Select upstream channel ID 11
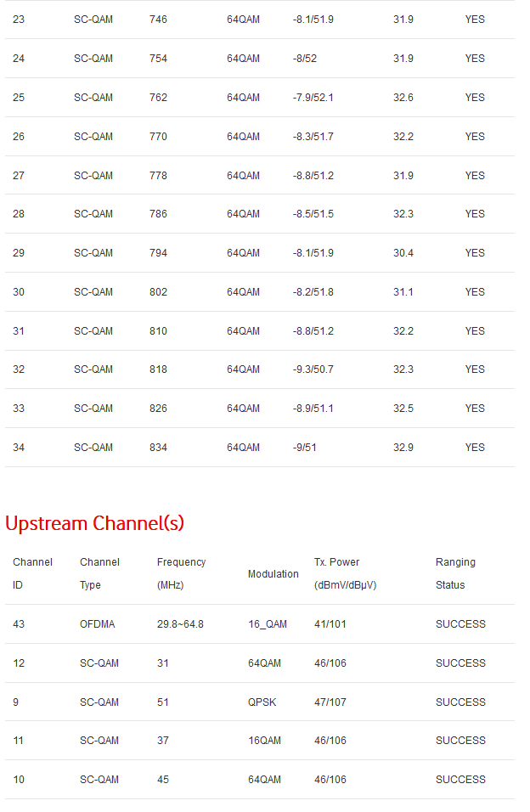Viewport: 530px width, 812px height. (x=18, y=741)
